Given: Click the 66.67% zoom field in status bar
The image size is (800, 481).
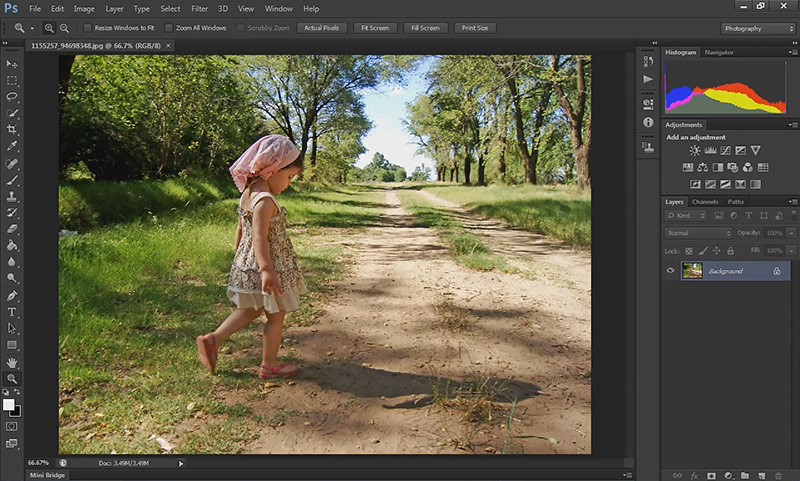Looking at the screenshot, I should [38, 463].
